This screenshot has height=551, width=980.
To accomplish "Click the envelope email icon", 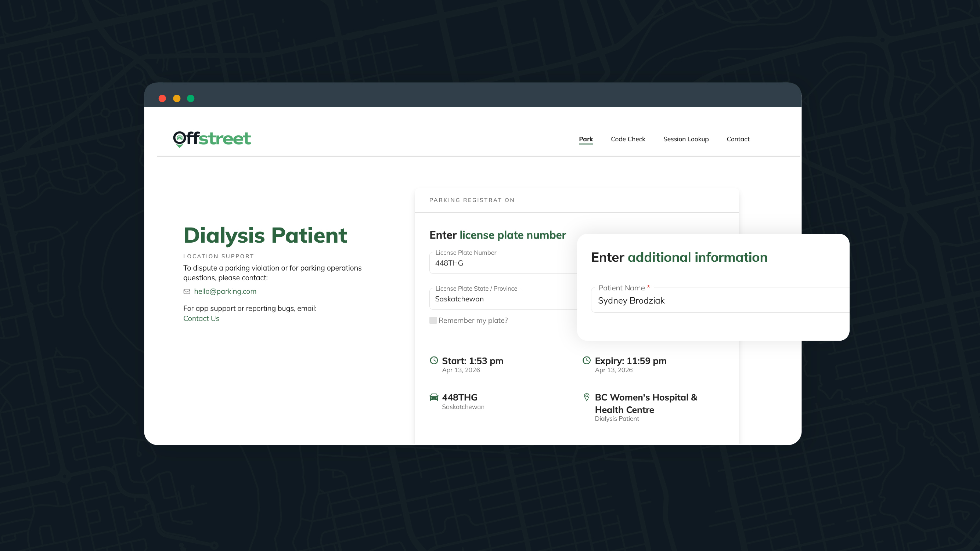I will tap(187, 291).
